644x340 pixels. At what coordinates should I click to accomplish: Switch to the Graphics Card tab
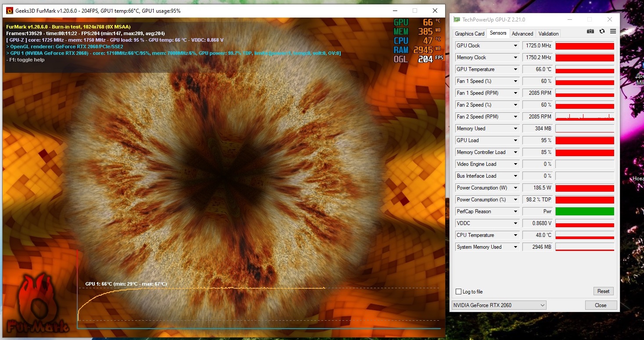470,34
